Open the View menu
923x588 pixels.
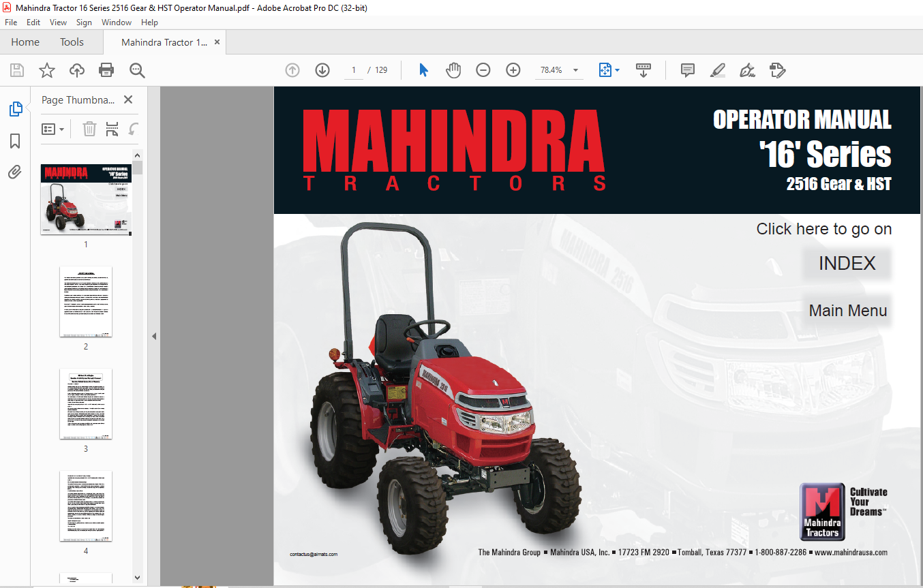pyautogui.click(x=58, y=22)
